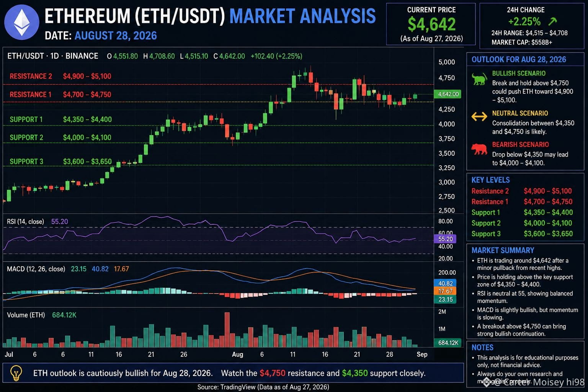
Task: Click the "Volume (ETH)" indicator label
Action: click(x=26, y=315)
